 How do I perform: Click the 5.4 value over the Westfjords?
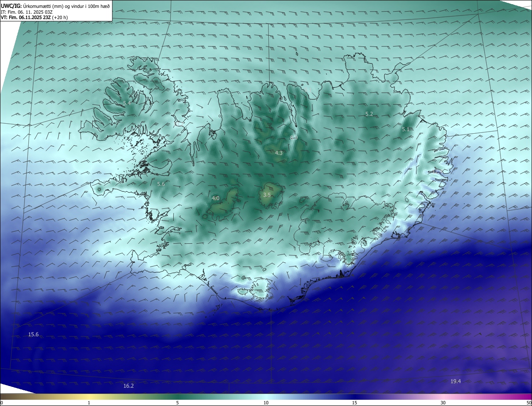click(x=127, y=103)
